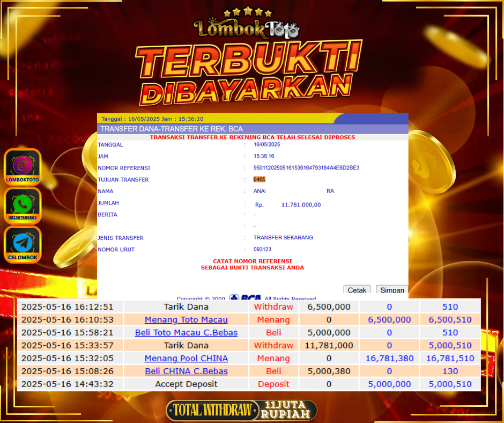Open the Telegram CSLOMBOK icon

pos(23,244)
